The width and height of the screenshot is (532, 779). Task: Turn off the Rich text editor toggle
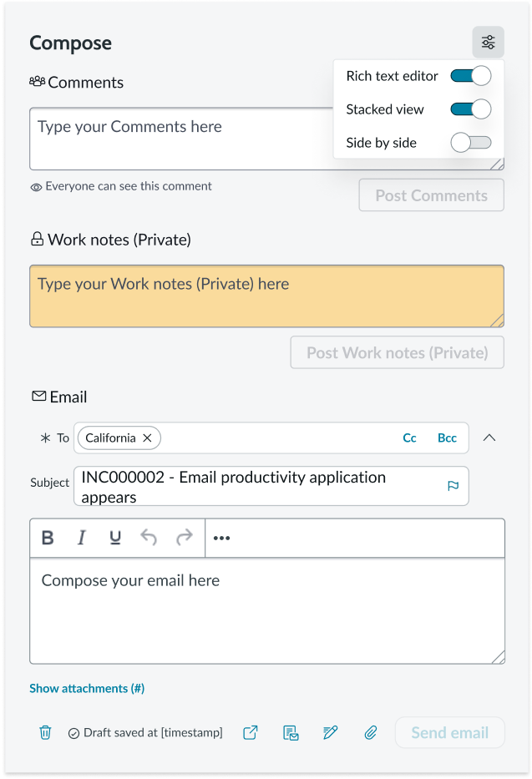(x=471, y=76)
